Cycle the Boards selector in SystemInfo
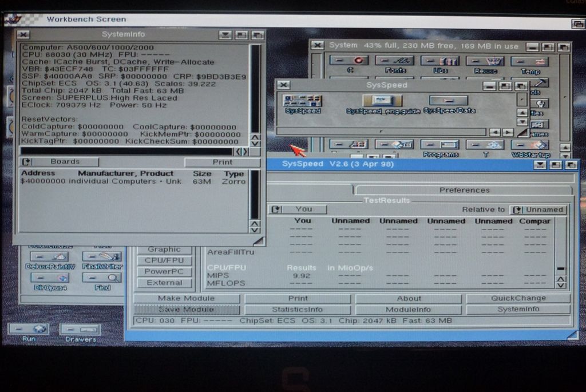 (60, 162)
